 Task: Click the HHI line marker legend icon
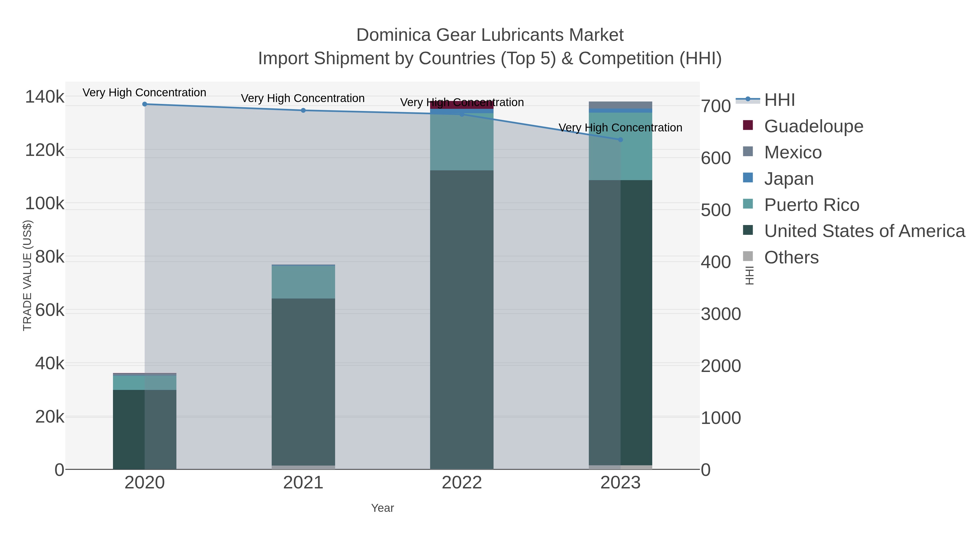tap(748, 99)
